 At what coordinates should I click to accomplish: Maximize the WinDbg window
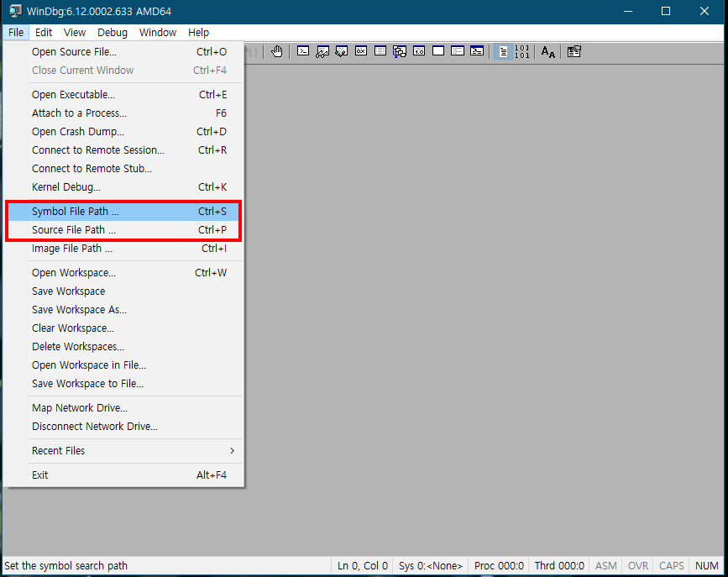click(666, 11)
